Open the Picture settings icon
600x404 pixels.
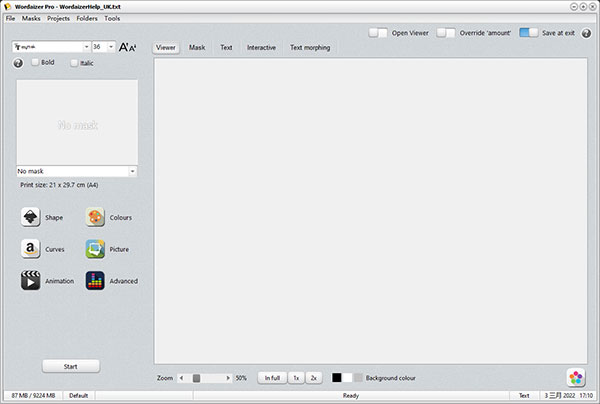(x=95, y=249)
